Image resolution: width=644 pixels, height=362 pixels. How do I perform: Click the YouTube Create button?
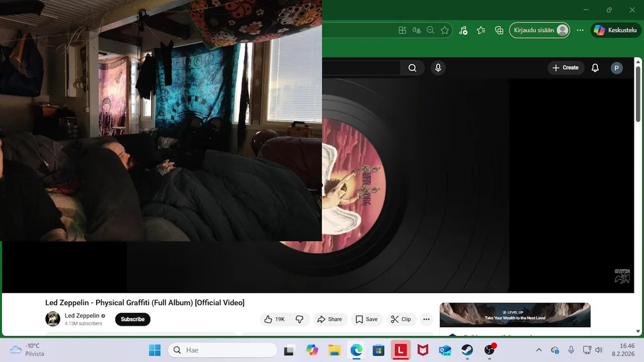[566, 68]
